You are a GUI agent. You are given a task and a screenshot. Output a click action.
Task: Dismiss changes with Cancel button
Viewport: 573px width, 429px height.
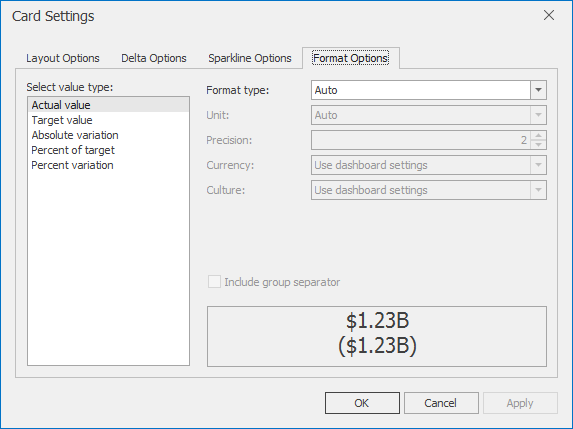pyautogui.click(x=441, y=403)
